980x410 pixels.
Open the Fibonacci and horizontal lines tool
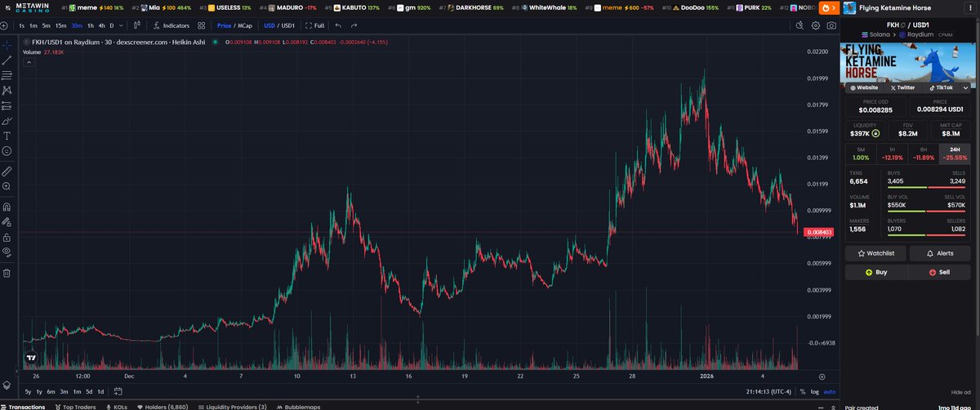pos(7,75)
